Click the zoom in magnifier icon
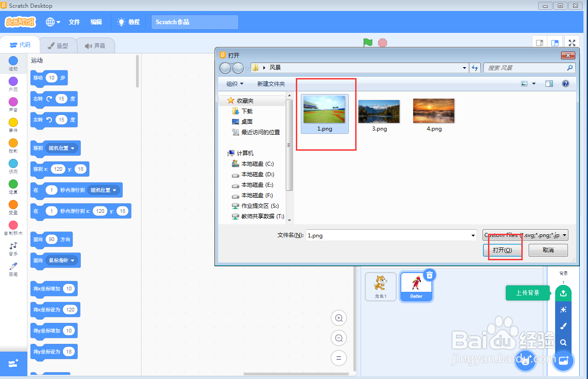Image resolution: width=588 pixels, height=379 pixels. (339, 318)
